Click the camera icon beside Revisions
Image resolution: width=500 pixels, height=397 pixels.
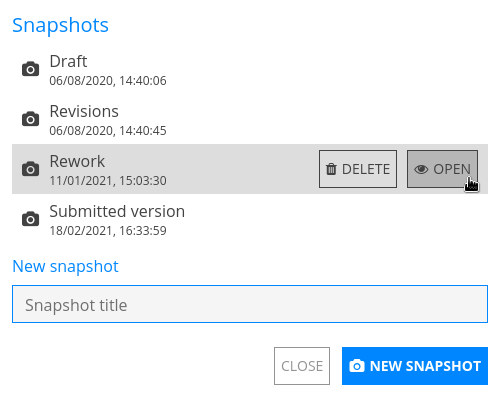click(x=30, y=119)
